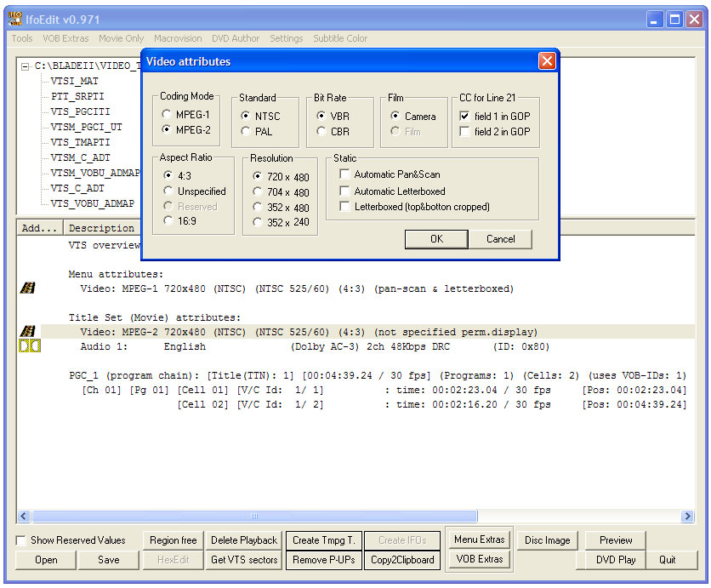The image size is (711, 588).
Task: Open the Settings menu
Action: 286,38
